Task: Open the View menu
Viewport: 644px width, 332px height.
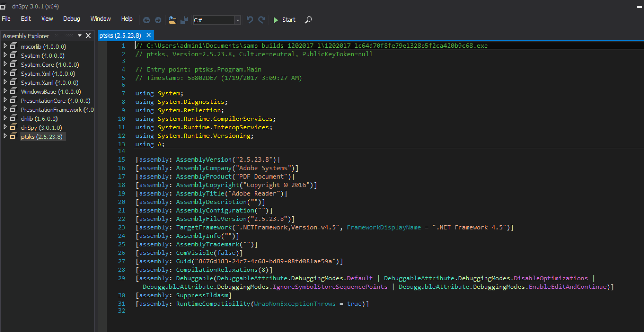Action: point(47,19)
